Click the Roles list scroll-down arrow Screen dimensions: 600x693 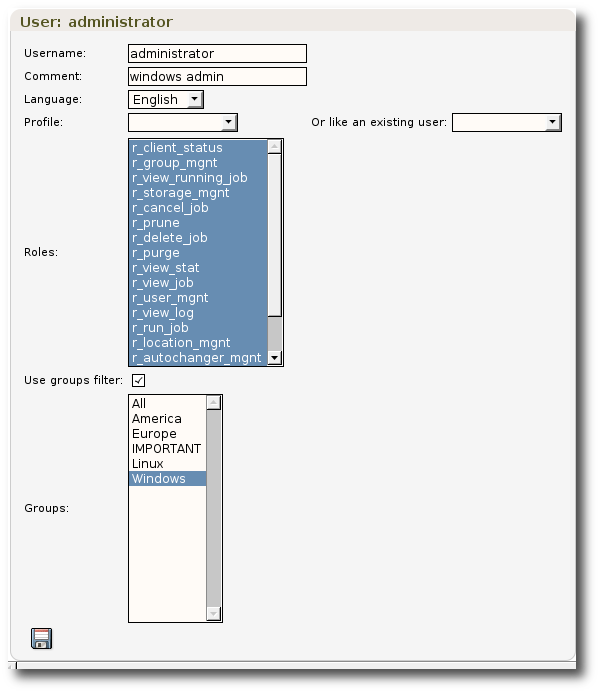click(x=275, y=358)
